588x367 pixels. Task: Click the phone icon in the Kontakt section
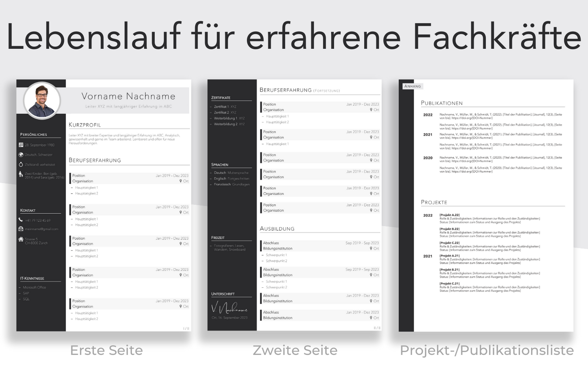pyautogui.click(x=21, y=220)
